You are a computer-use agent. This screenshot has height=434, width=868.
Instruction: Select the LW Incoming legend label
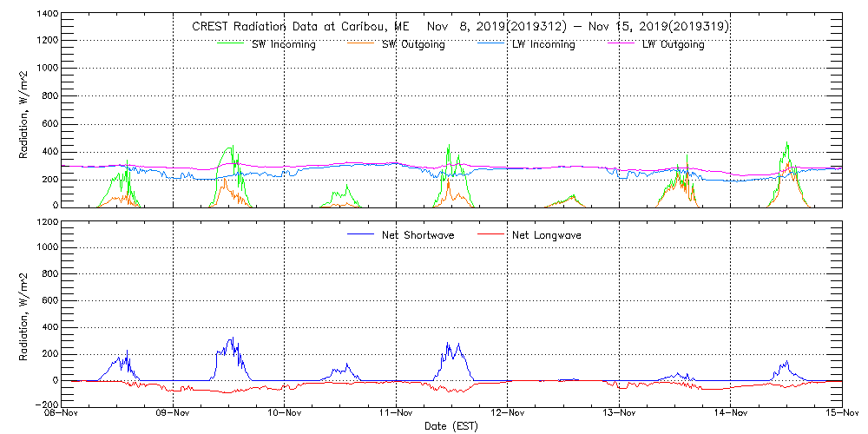543,44
